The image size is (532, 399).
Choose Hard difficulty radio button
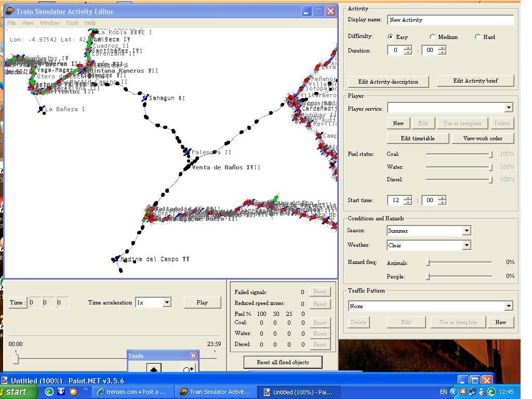point(477,37)
